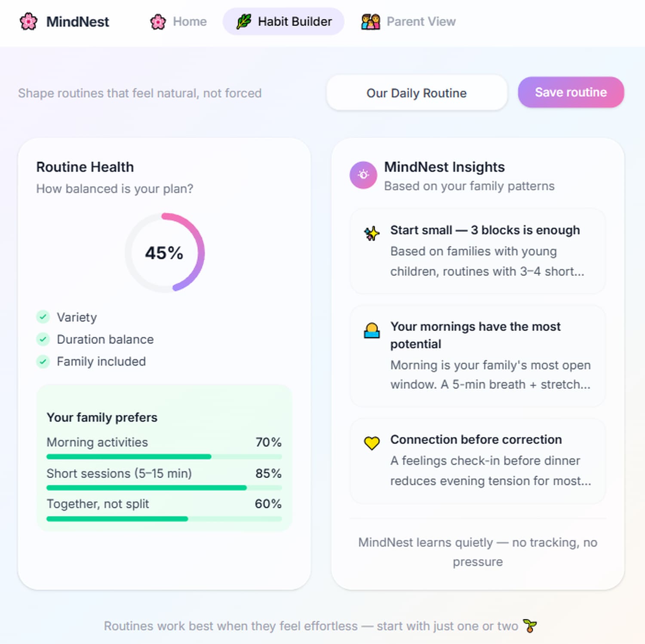Viewport: 645px width, 644px height.
Task: Click the Parent View family icon
Action: pos(370,21)
